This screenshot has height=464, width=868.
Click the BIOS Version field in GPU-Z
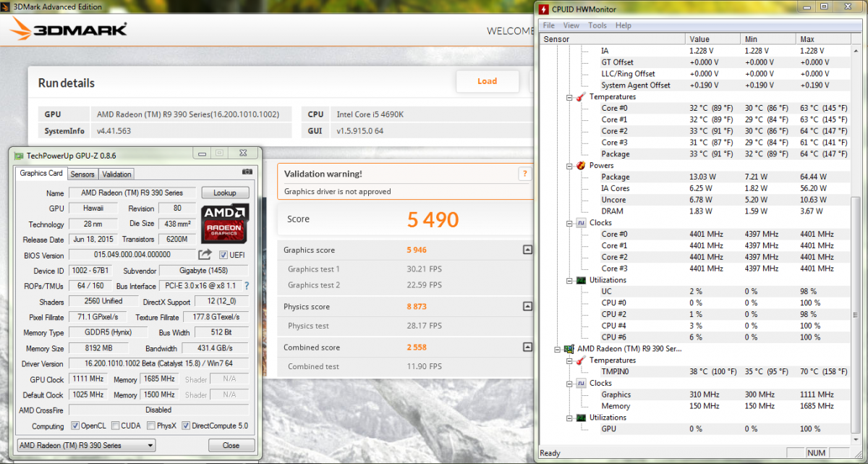[132, 255]
